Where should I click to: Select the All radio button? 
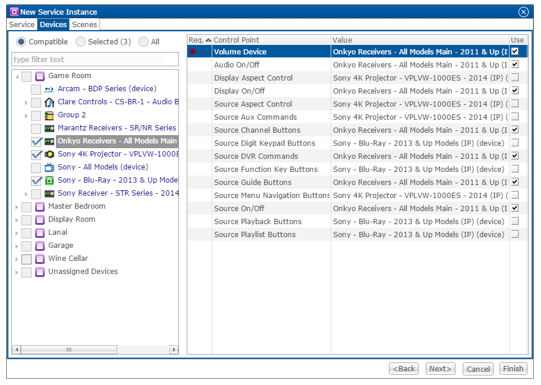[x=143, y=42]
